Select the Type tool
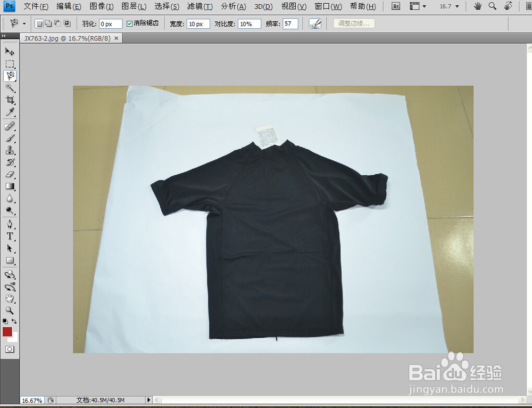 (x=10, y=236)
